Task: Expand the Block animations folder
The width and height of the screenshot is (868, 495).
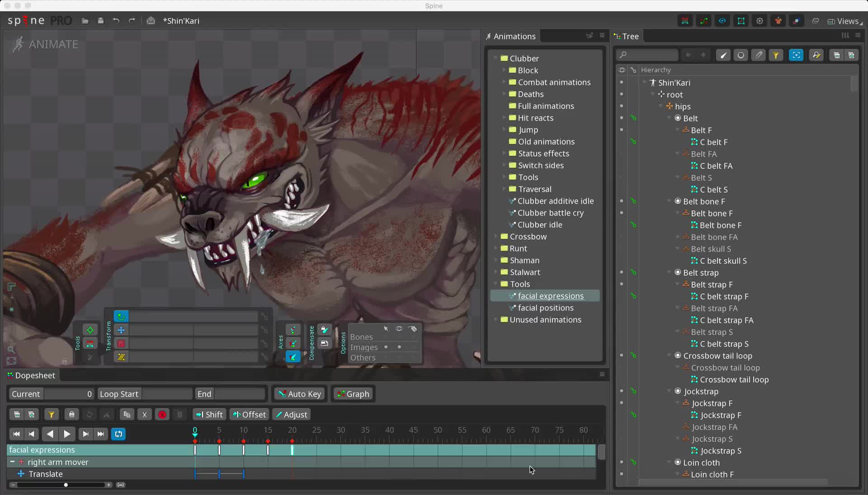Action: tap(504, 70)
